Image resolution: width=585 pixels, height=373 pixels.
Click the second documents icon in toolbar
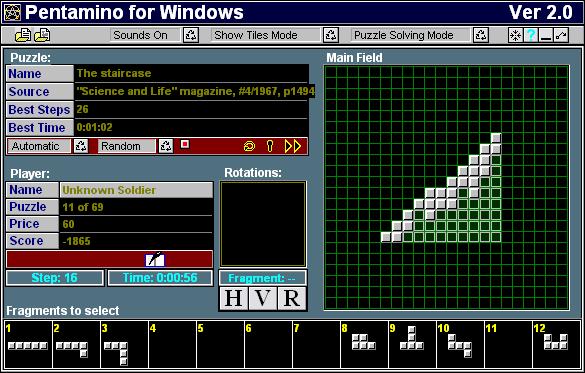pos(42,35)
